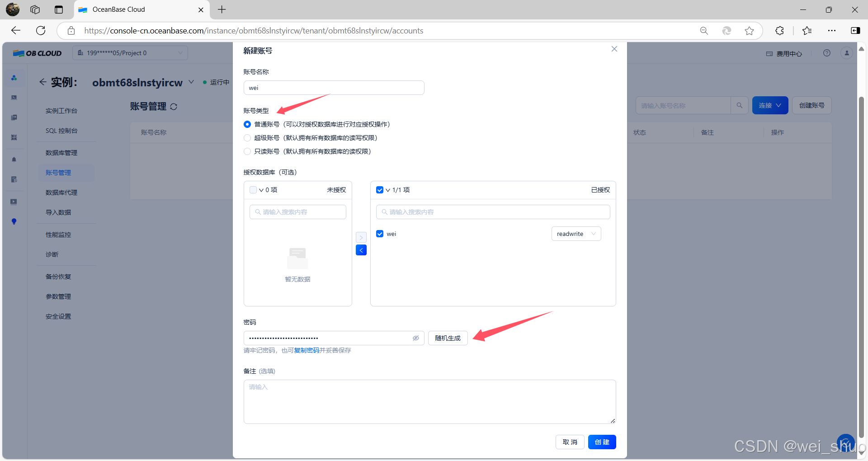The width and height of the screenshot is (868, 461).
Task: Open the browser settings ellipsis menu
Action: click(x=831, y=30)
